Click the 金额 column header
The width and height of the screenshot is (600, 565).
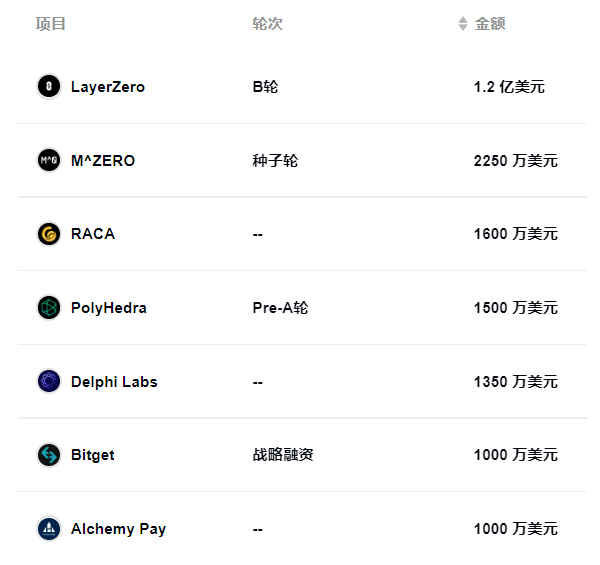490,24
